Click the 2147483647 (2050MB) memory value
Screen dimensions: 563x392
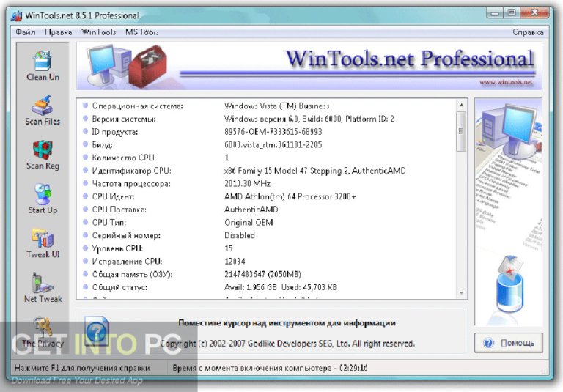pyautogui.click(x=263, y=274)
